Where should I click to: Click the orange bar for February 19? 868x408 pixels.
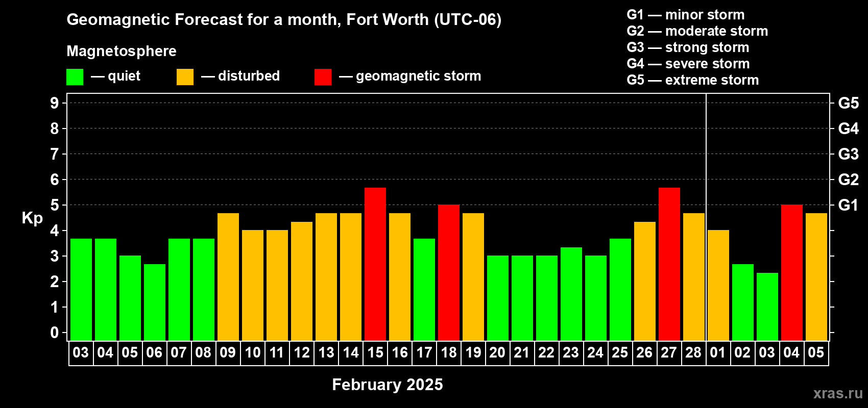point(473,277)
